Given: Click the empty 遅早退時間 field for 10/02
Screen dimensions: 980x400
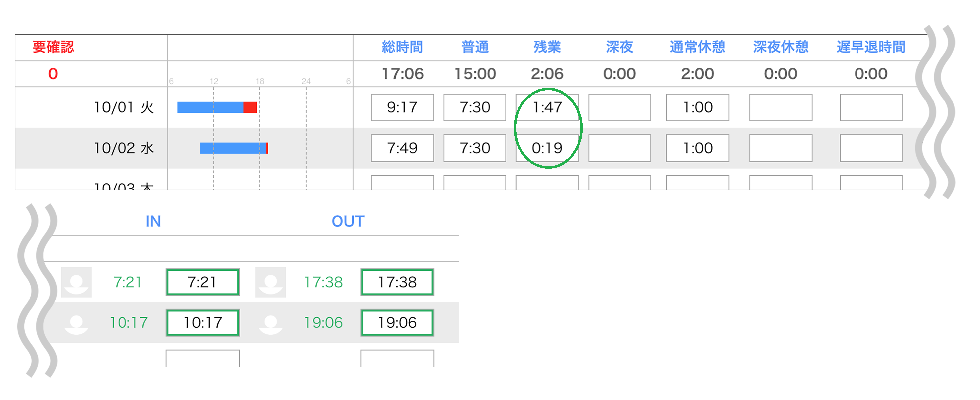Looking at the screenshot, I should pyautogui.click(x=871, y=148).
